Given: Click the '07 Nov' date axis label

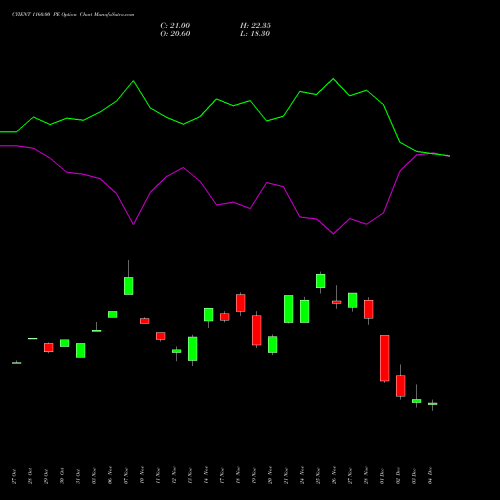Looking at the screenshot, I should [126, 476].
